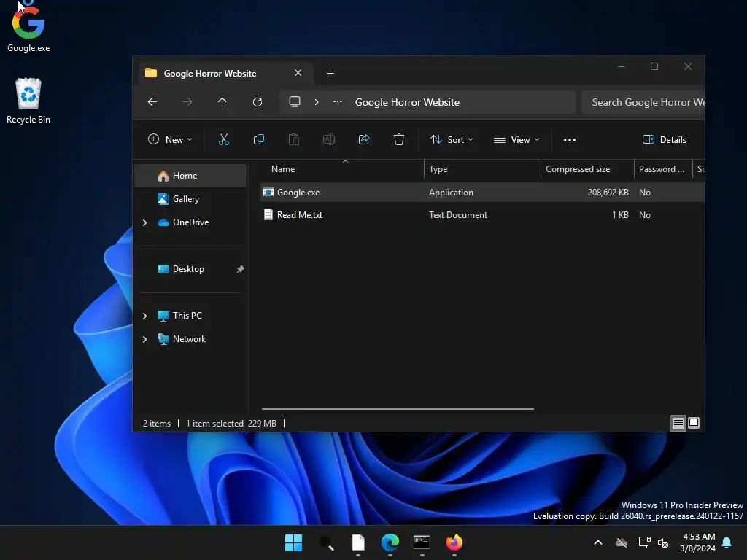Sort by Password column header

[x=663, y=169]
